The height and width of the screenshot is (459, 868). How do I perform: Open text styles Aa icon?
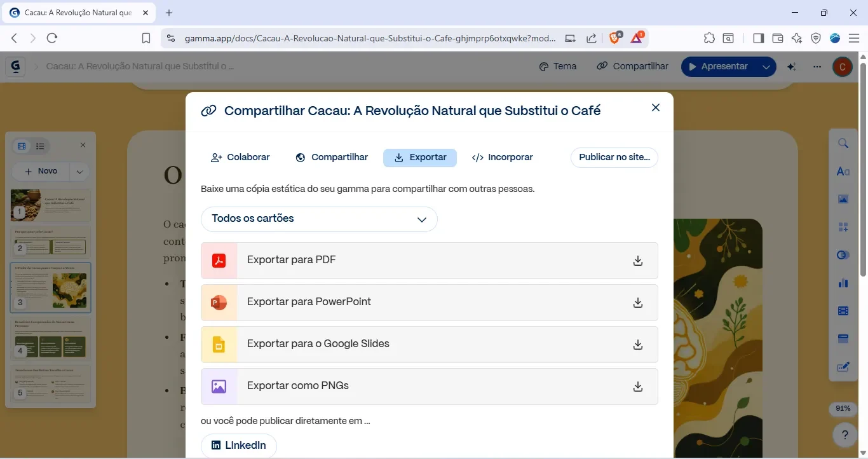843,172
